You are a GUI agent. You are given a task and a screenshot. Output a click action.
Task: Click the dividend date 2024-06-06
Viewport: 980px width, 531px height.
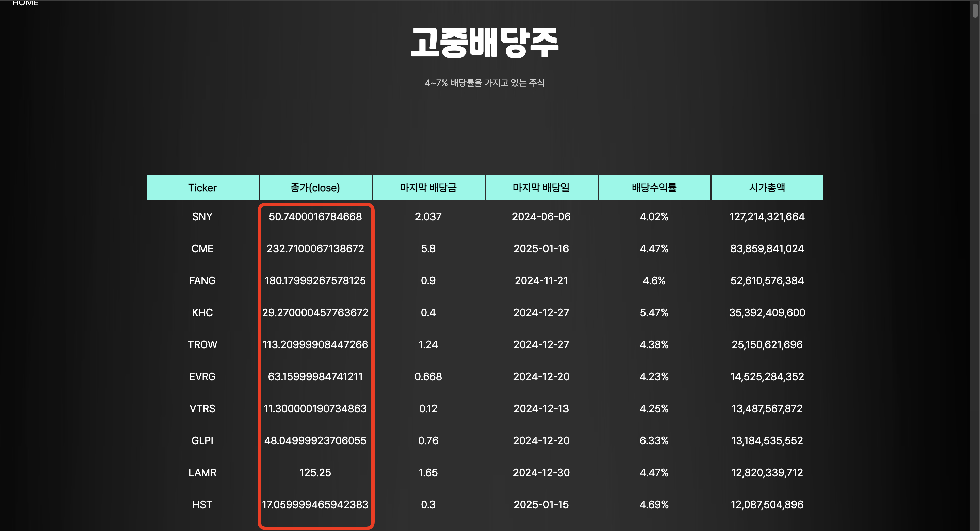(x=541, y=216)
